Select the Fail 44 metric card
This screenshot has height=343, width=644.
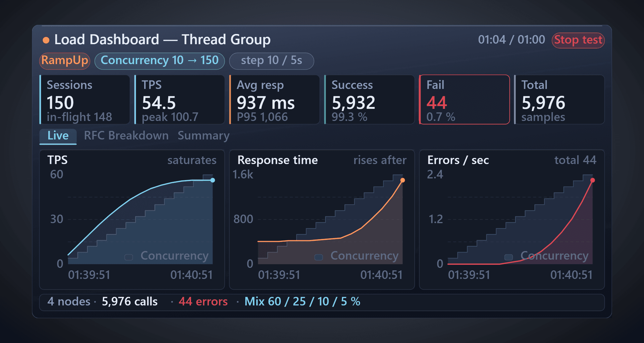tap(465, 100)
